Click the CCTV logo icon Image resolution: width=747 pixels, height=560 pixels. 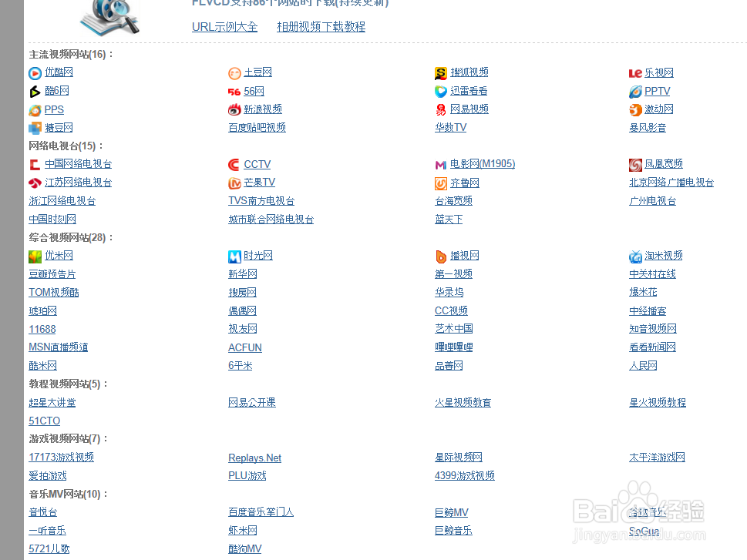pyautogui.click(x=234, y=165)
